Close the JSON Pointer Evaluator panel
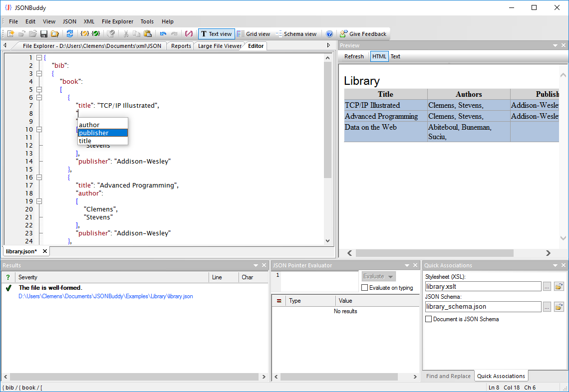Viewport: 569px width, 392px height. [x=415, y=265]
